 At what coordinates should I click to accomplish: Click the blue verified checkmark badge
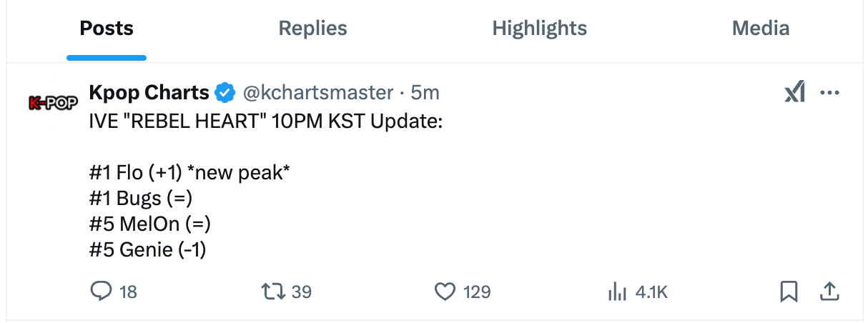pos(226,93)
